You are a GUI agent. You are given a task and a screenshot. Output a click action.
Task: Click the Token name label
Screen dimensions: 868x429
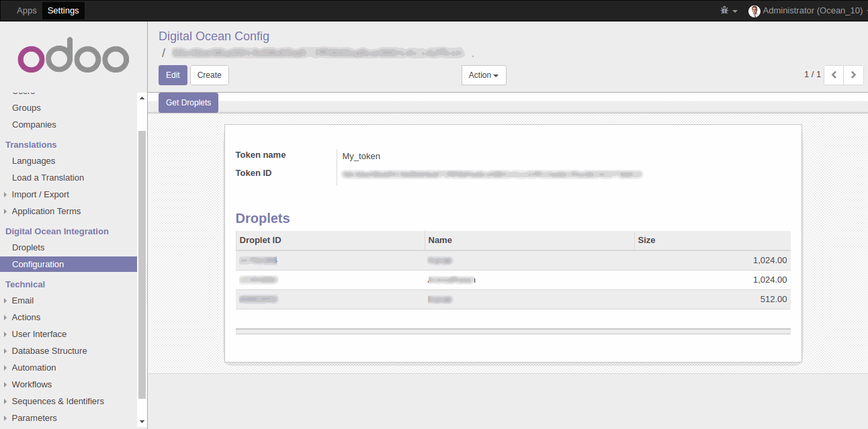261,155
